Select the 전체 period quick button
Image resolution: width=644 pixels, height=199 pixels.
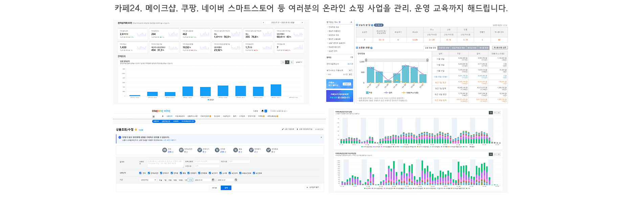coord(191,180)
